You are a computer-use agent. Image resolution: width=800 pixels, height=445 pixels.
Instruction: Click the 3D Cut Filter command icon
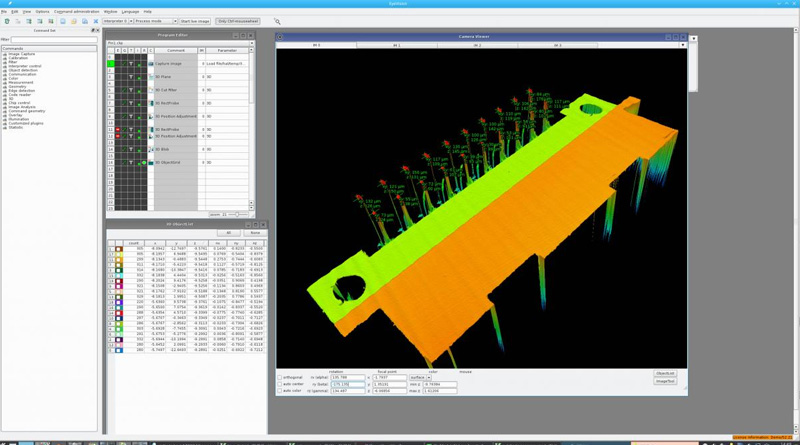click(151, 89)
